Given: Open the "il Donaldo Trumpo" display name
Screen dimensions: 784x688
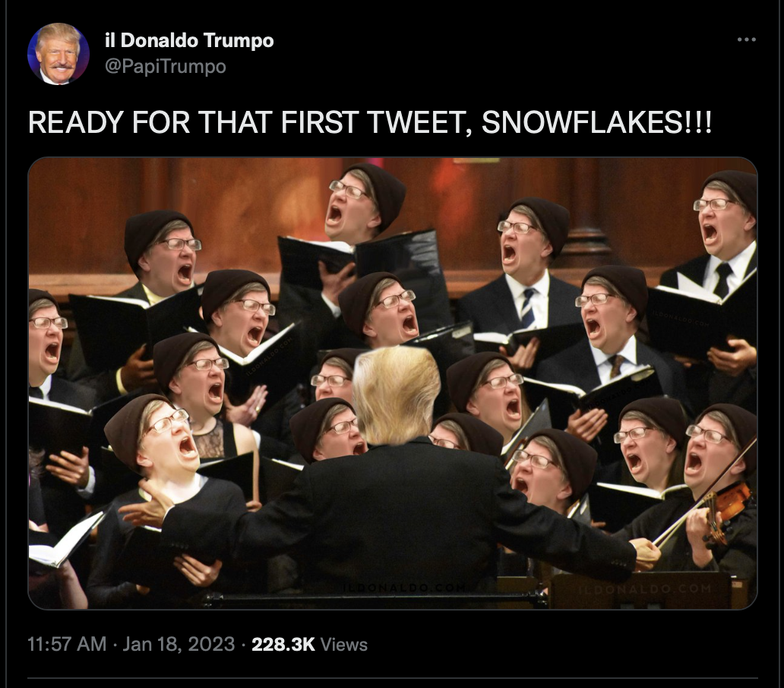Looking at the screenshot, I should (189, 40).
